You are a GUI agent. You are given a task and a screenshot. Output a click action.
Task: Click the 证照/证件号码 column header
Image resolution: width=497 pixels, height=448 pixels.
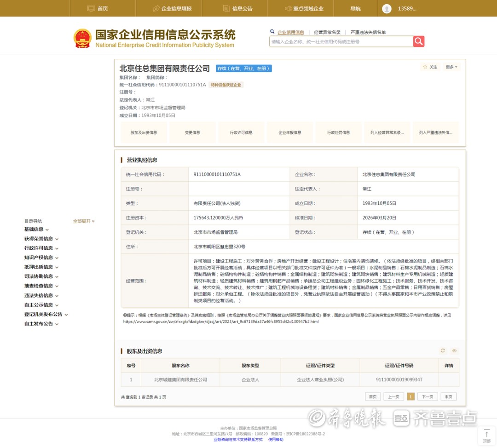tap(399, 365)
